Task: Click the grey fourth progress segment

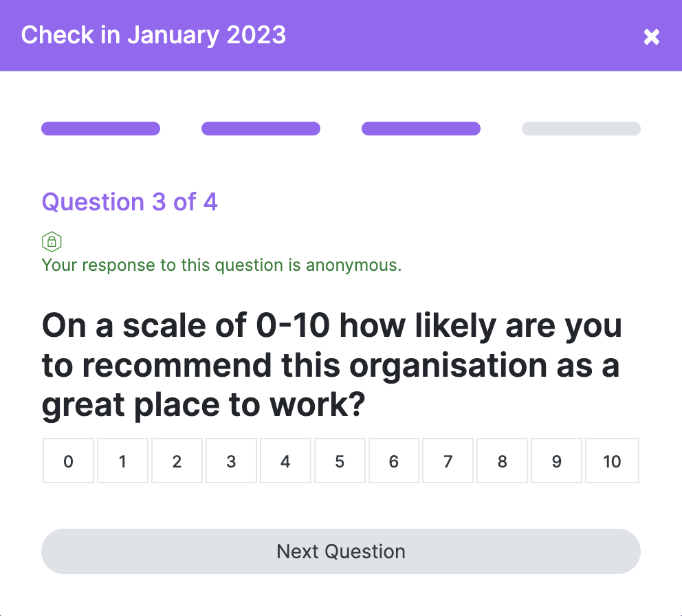Action: point(581,129)
